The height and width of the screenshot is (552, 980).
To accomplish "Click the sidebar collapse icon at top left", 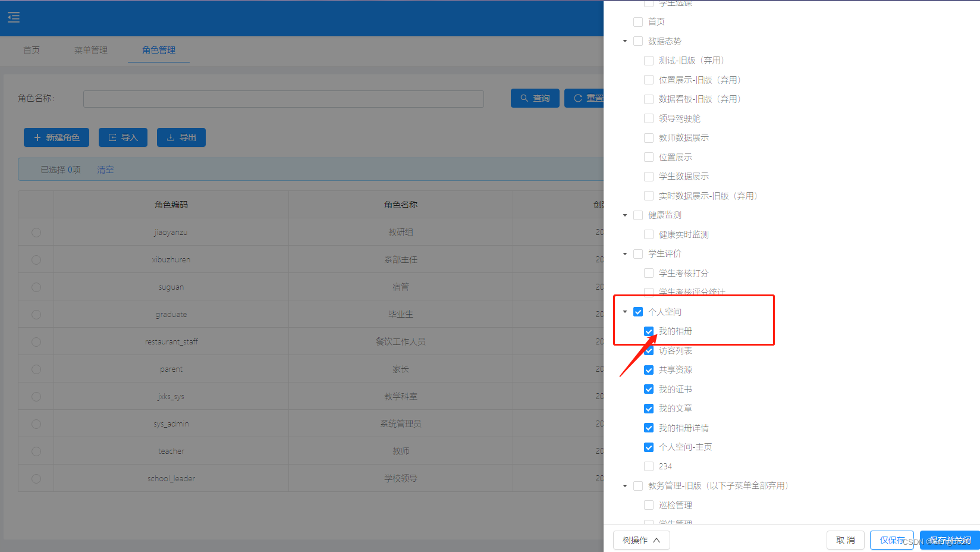I will click(13, 17).
